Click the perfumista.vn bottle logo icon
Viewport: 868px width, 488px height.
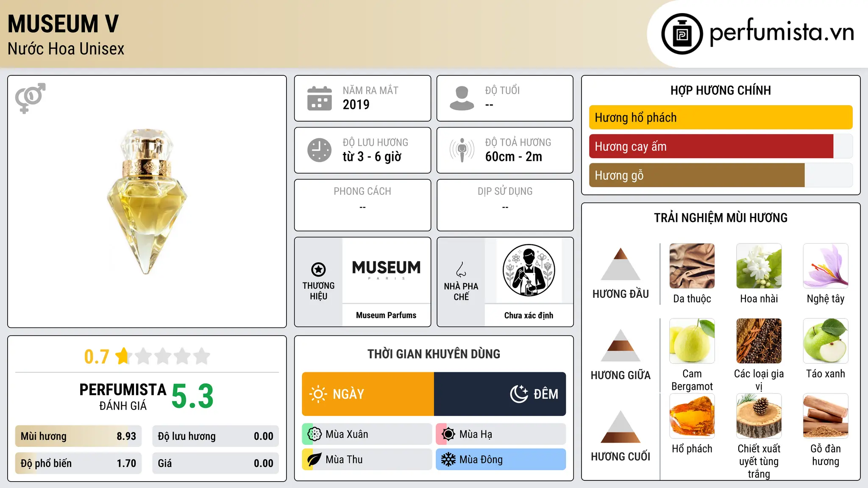pyautogui.click(x=682, y=34)
